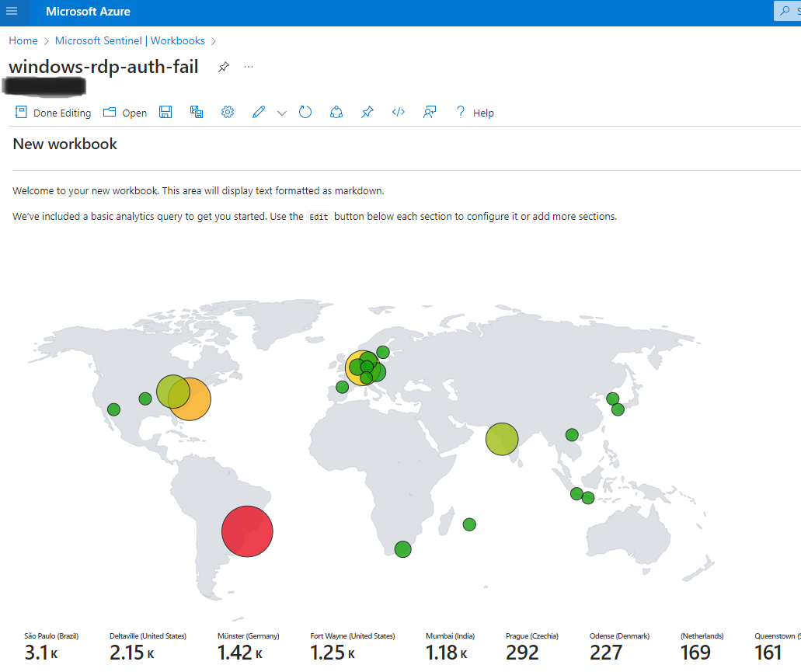Open the Help menu
This screenshot has width=801, height=672.
pyautogui.click(x=475, y=113)
